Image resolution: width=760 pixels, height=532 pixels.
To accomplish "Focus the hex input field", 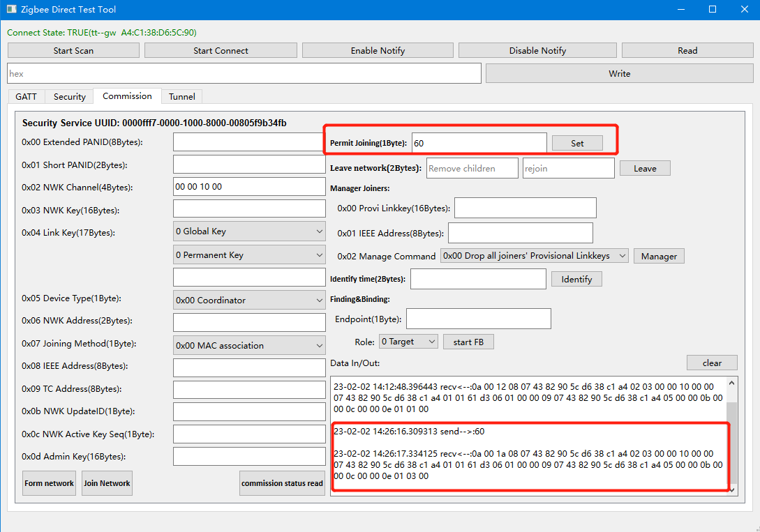I will (x=244, y=74).
